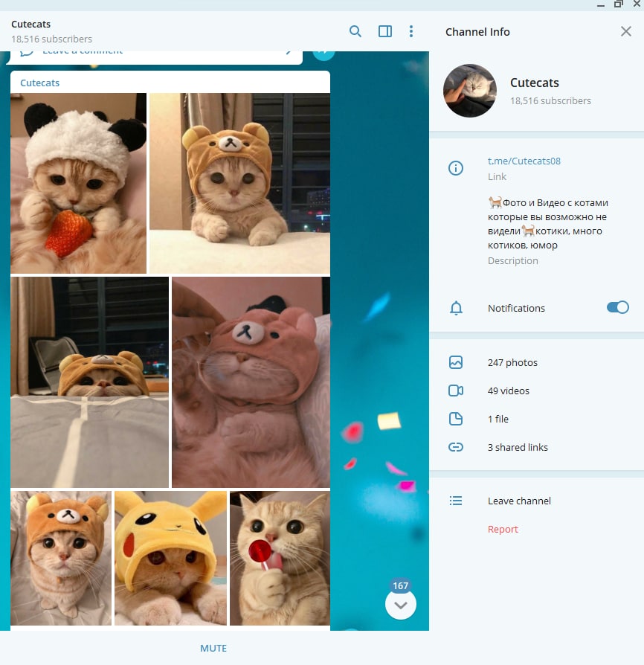Click the file document icon
Viewport: 644px width, 665px height.
click(x=456, y=419)
